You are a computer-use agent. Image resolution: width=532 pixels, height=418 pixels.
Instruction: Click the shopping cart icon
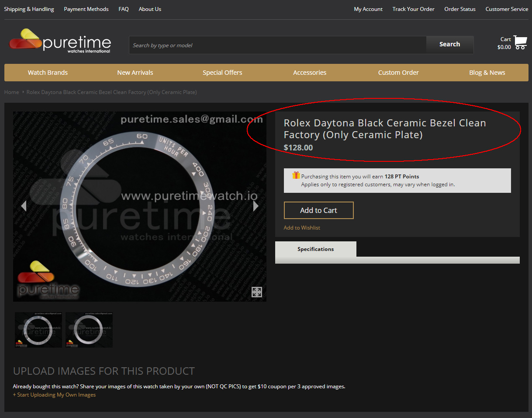[520, 42]
